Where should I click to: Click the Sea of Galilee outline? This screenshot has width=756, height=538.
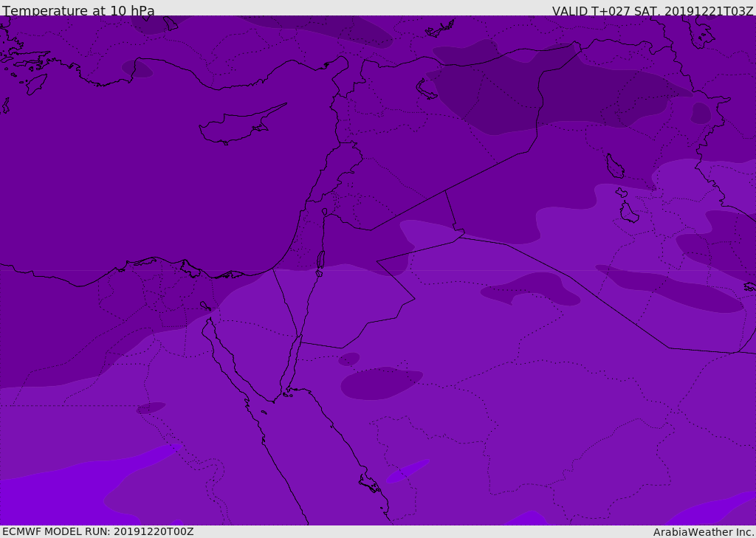pyautogui.click(x=324, y=212)
